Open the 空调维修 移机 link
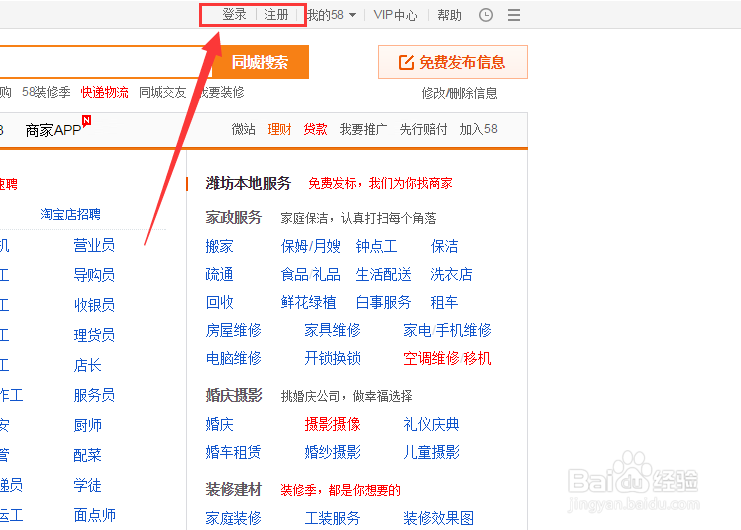 click(x=447, y=358)
